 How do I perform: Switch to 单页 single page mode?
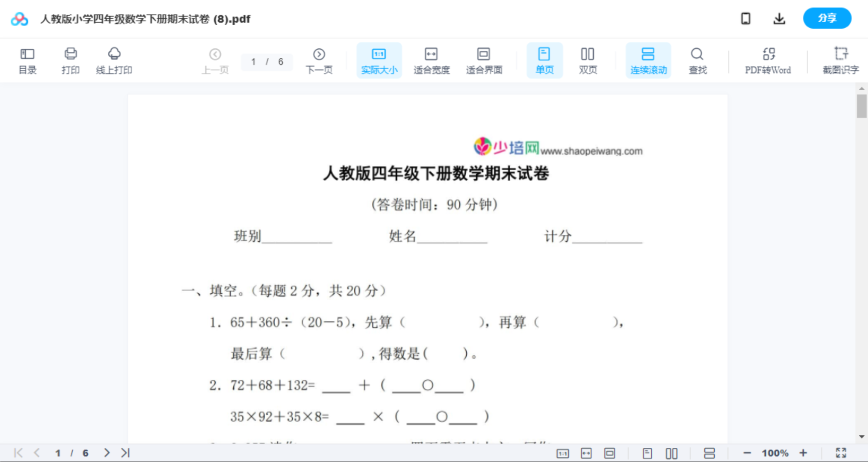[x=544, y=60]
